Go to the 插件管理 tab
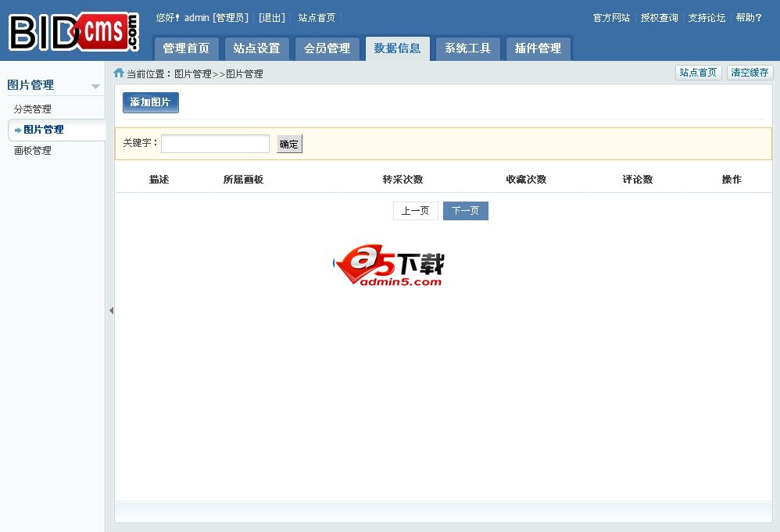This screenshot has width=780, height=532. (538, 48)
